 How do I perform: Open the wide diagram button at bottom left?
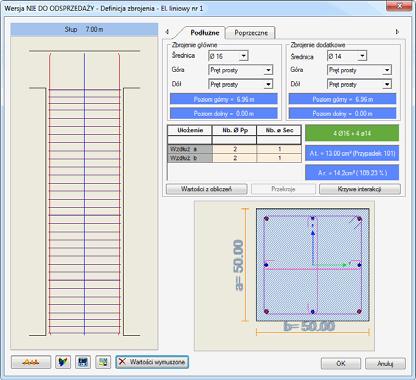(x=31, y=362)
